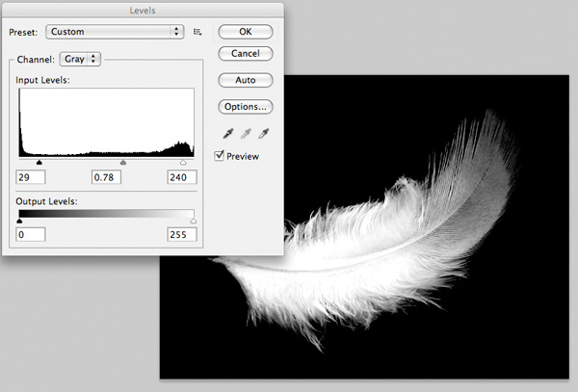This screenshot has width=578, height=392.
Task: Select the gray point eyedropper
Action: click(x=245, y=134)
